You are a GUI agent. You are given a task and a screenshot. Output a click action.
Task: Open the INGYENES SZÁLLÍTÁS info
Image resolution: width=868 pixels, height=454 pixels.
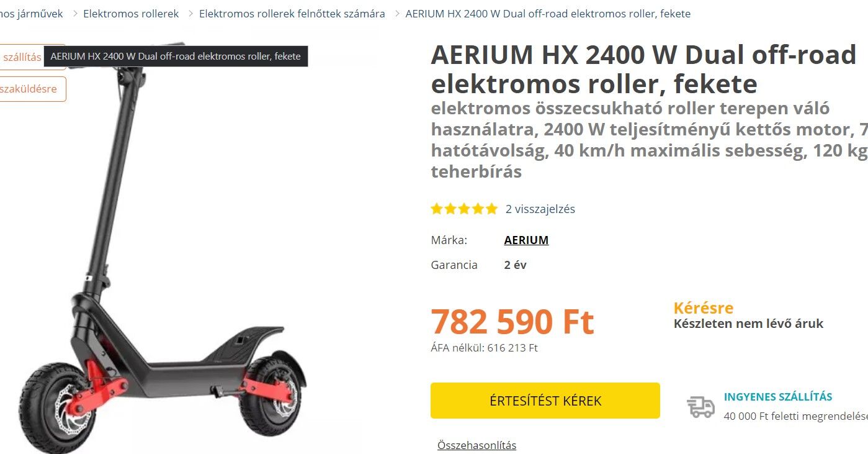point(778,397)
